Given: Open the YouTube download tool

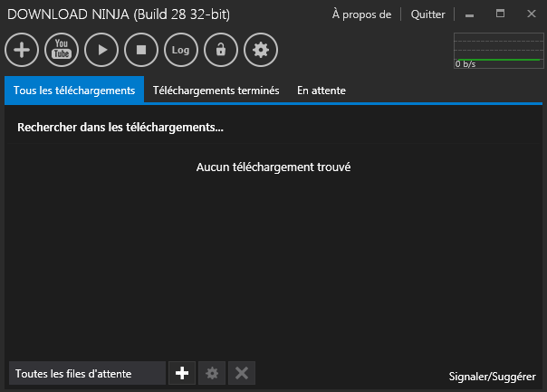Looking at the screenshot, I should coord(62,50).
